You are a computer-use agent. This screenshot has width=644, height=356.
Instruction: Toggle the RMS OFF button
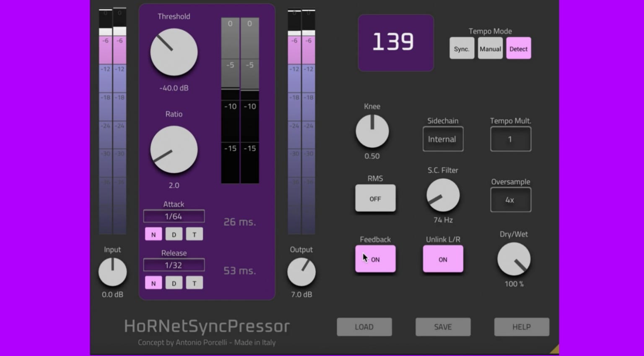tap(375, 199)
